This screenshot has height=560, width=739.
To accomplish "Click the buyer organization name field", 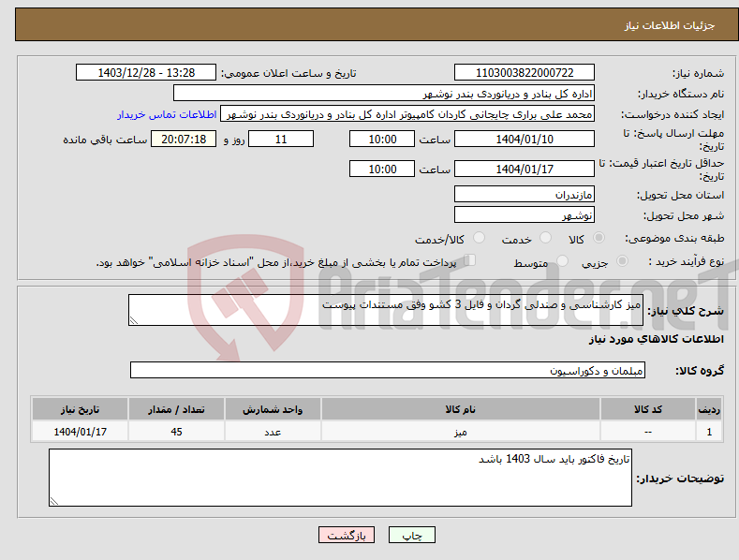I will (x=384, y=93).
